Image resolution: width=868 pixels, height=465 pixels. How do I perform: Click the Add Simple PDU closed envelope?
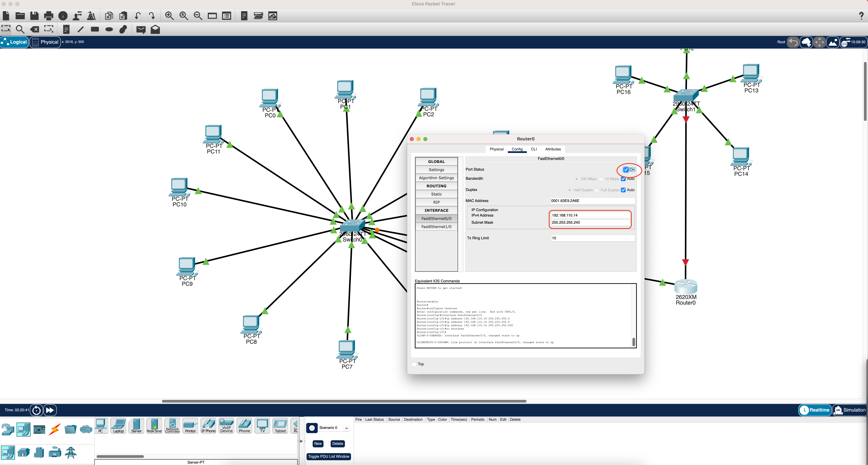point(141,30)
